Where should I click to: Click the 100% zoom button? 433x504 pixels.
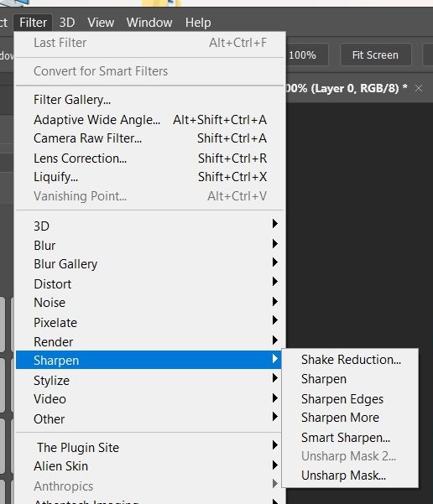[306, 55]
